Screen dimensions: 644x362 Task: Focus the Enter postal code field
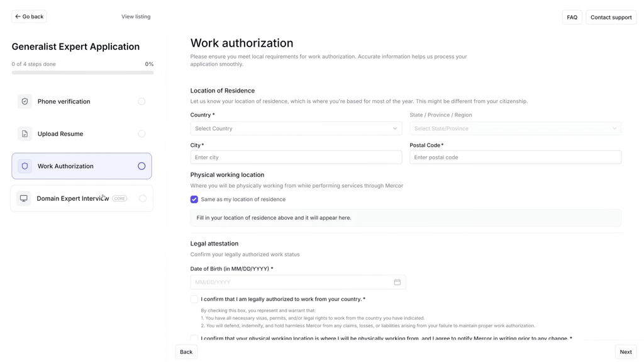(x=516, y=157)
